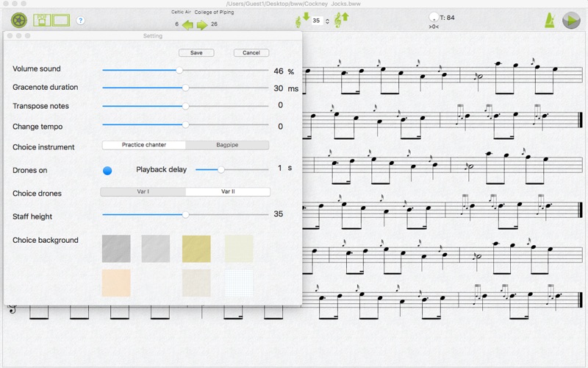588x368 pixels.
Task: Click the PDF export icon
Action: pos(42,21)
